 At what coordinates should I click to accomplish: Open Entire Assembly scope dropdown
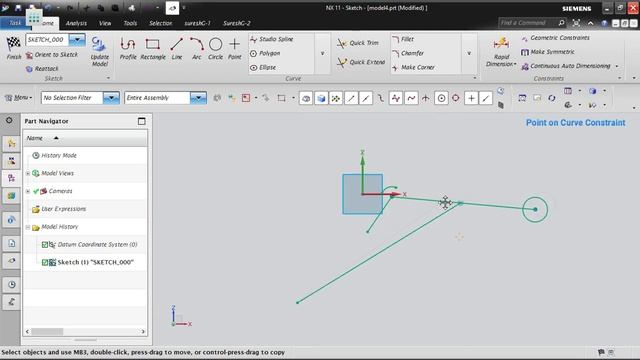pos(198,98)
